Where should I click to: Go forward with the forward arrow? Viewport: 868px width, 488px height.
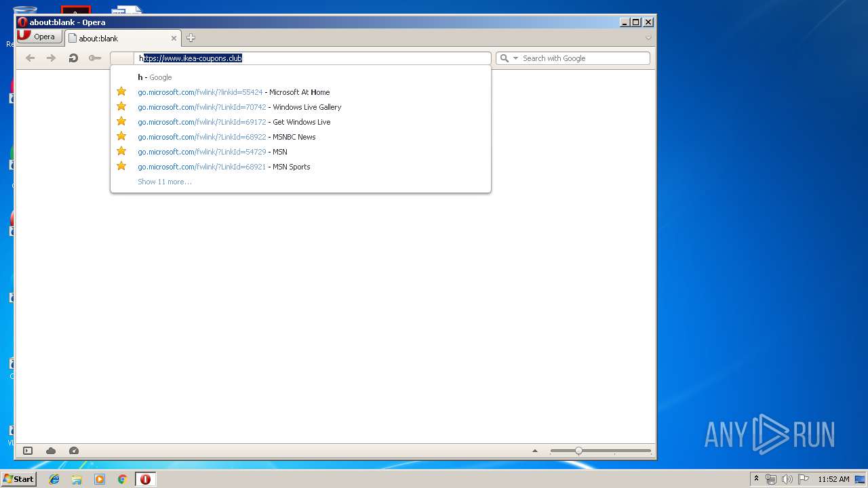51,58
